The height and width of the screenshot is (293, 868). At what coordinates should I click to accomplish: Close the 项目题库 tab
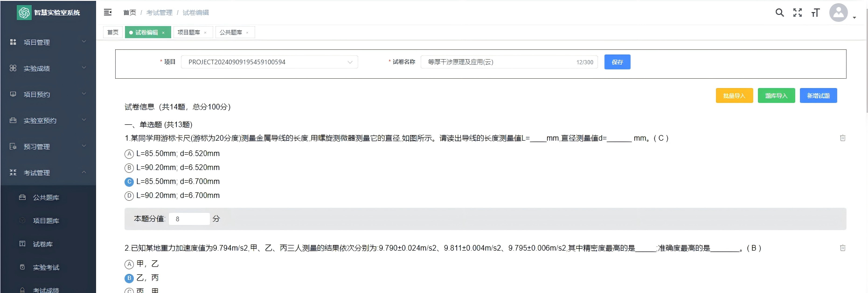(x=205, y=33)
